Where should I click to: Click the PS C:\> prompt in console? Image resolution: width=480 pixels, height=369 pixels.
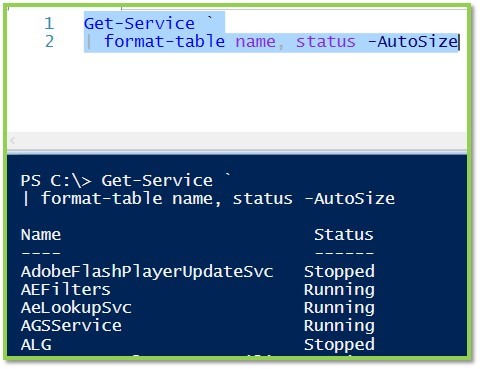(56, 181)
